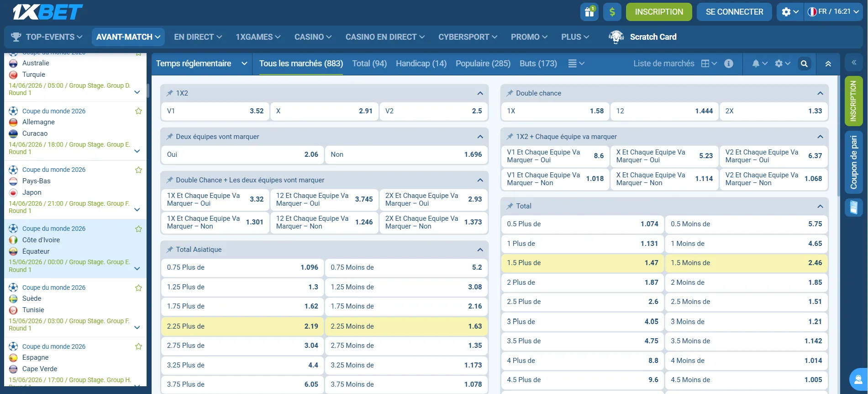Select the 12 double chance odds 1.444
This screenshot has width=868, height=394.
click(664, 111)
